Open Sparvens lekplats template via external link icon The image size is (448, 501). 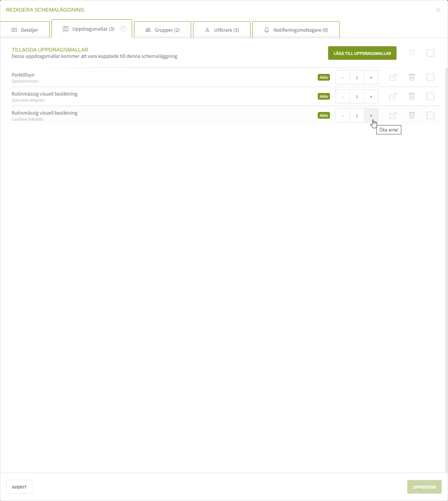393,96
